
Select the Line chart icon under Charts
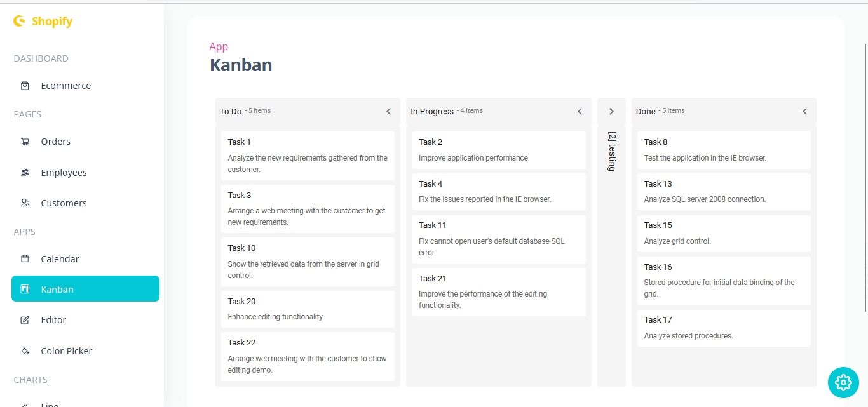[25, 404]
